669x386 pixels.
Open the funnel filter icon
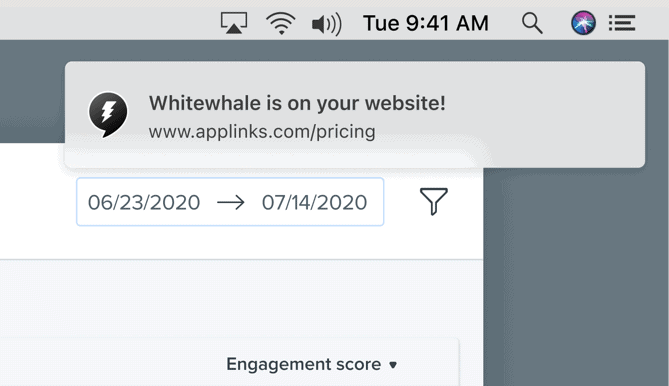[x=434, y=201]
